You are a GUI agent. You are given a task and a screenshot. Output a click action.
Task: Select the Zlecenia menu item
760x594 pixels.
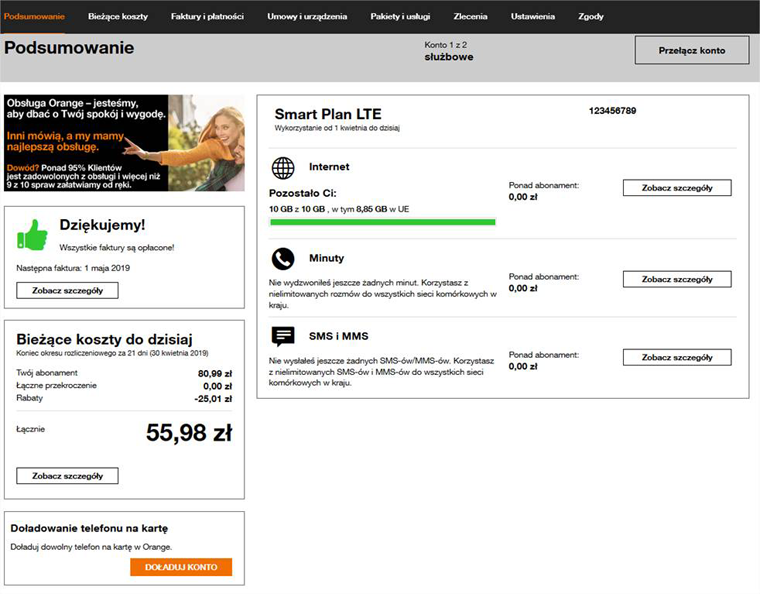(x=470, y=17)
